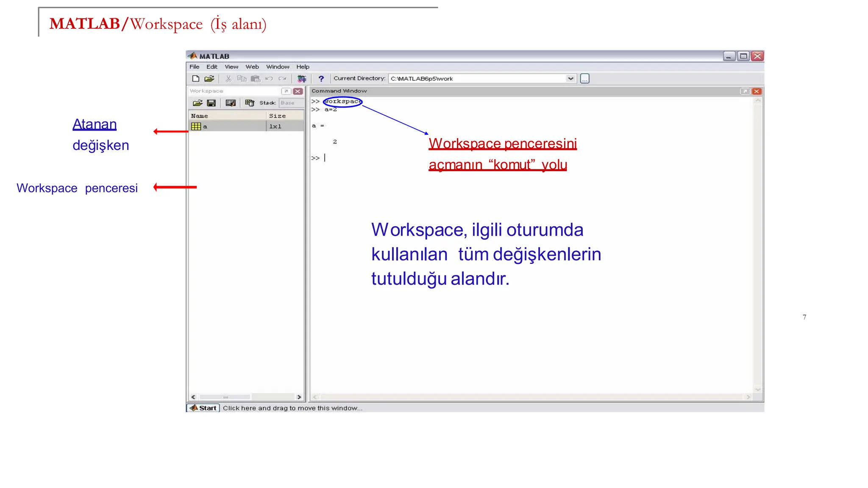Open the View menu
The height and width of the screenshot is (488, 868).
click(x=231, y=67)
